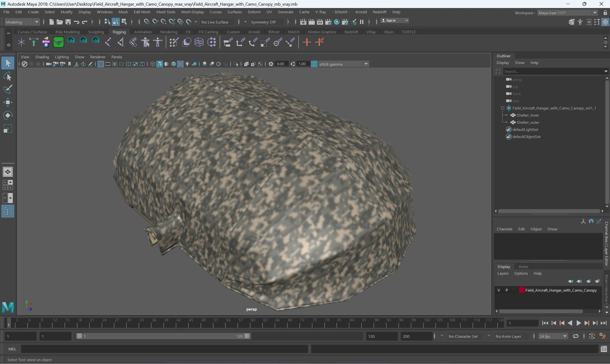Open the Workspace selector dropdown
This screenshot has width=610, height=364.
[567, 13]
